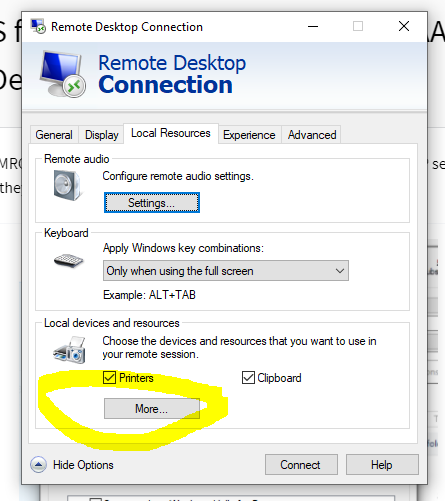Collapse dialog via Hide Options
The width and height of the screenshot is (445, 501).
(83, 465)
